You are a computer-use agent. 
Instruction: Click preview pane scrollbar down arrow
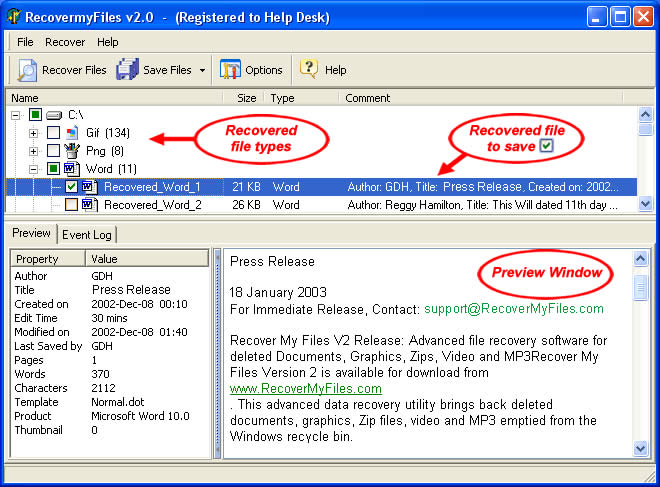point(640,449)
